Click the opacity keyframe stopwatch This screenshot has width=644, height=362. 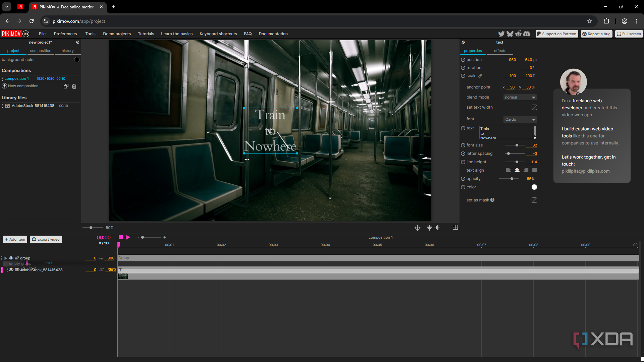pos(463,179)
